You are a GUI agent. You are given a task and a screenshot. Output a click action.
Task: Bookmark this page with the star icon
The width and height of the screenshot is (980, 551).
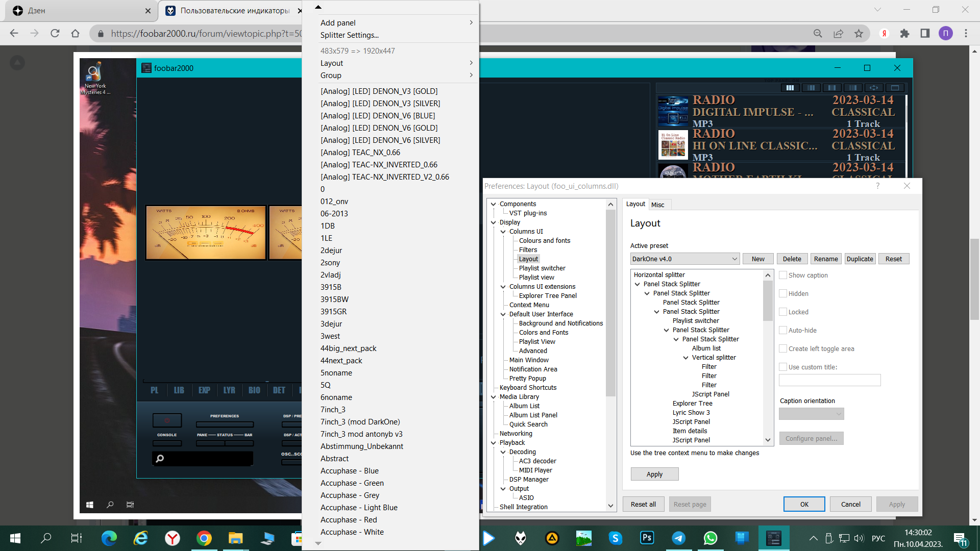pyautogui.click(x=859, y=34)
